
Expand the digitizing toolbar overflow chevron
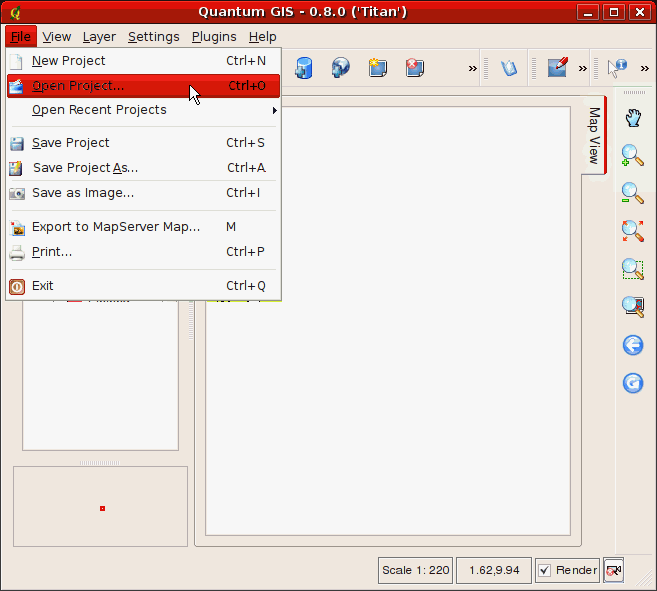(582, 68)
